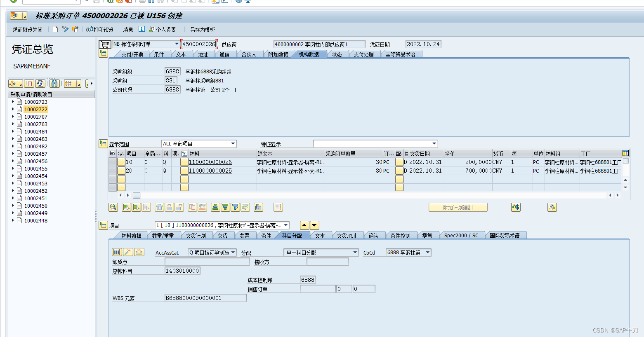Click the WBS element input field
Viewport: 644px width, 337px height.
[x=205, y=298]
